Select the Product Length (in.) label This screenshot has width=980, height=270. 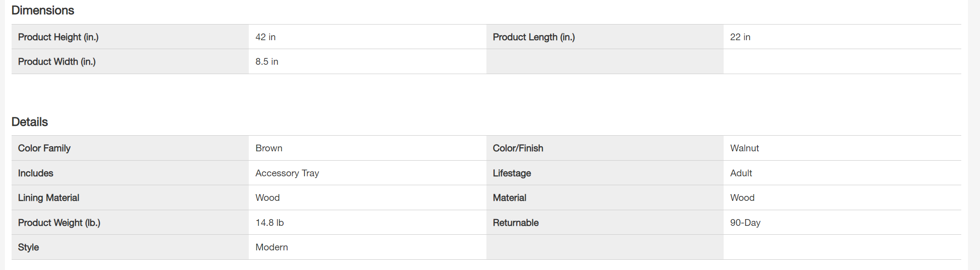533,37
